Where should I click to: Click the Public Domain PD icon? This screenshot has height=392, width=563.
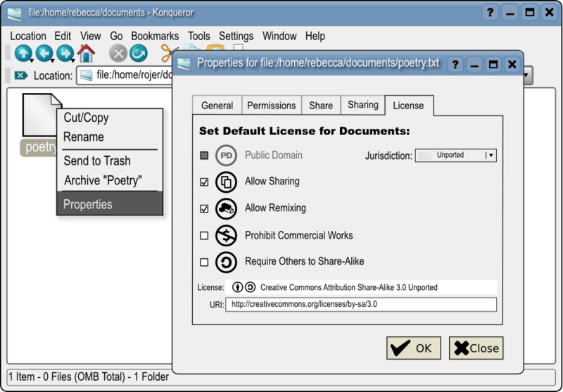click(x=226, y=156)
